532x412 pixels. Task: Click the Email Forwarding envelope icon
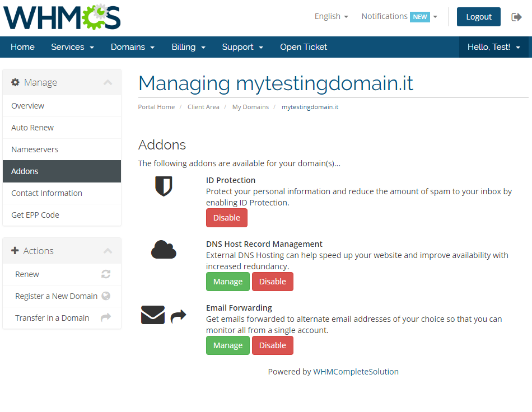point(153,315)
